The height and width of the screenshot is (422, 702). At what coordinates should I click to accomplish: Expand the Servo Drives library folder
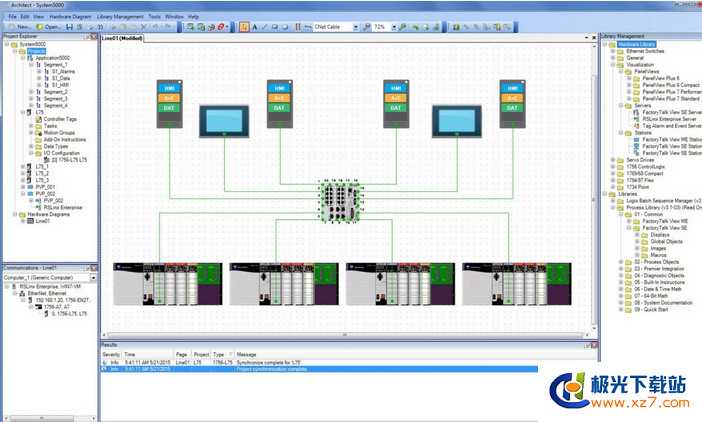(613, 160)
